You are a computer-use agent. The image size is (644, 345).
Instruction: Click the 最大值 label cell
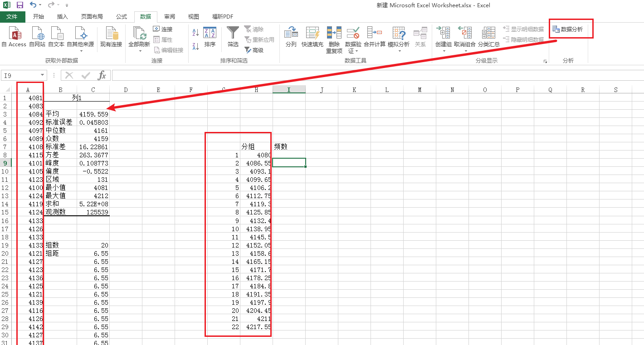click(x=61, y=195)
